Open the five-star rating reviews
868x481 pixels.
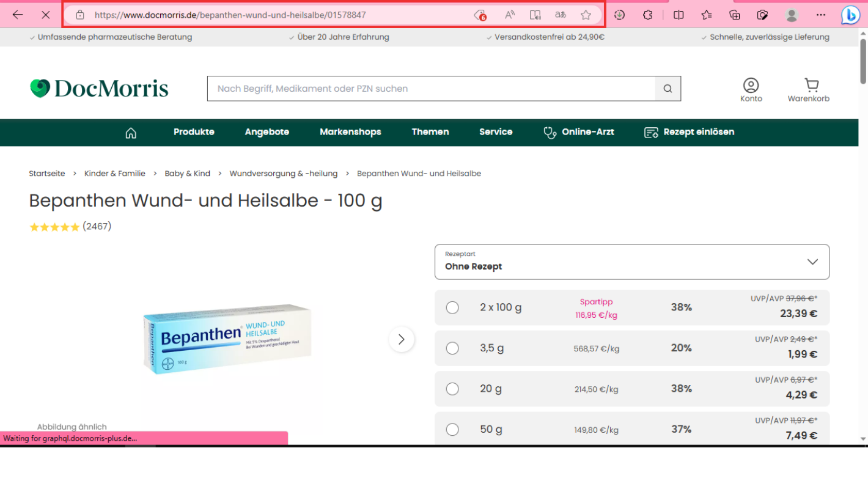54,227
